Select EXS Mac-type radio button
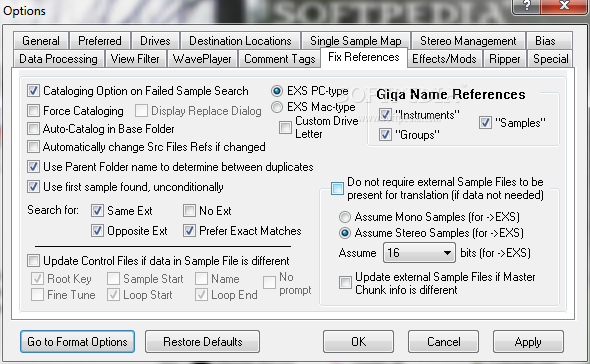This screenshot has width=590, height=364. [277, 107]
